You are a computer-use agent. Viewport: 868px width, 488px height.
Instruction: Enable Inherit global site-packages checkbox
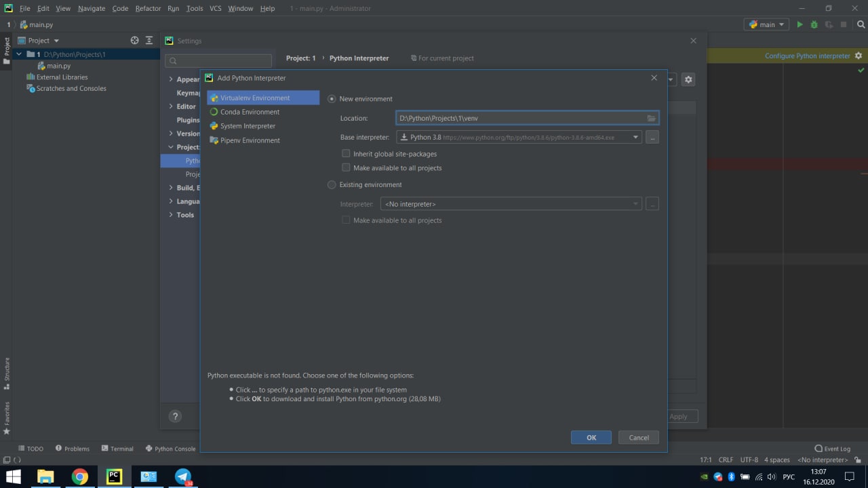point(346,154)
